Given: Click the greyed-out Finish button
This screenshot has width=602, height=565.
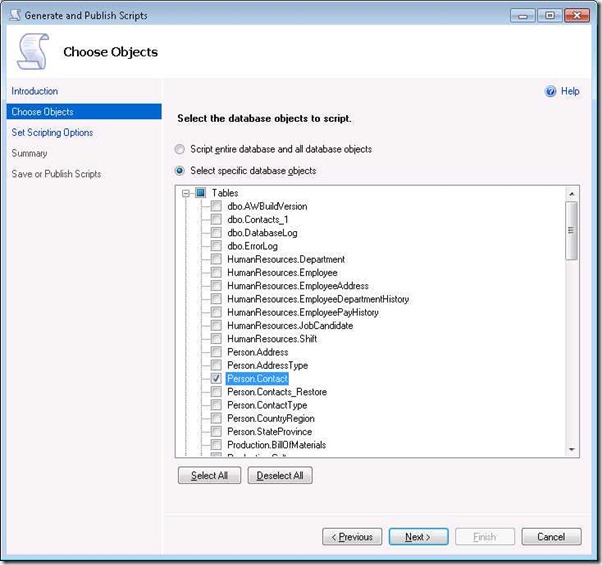Looking at the screenshot, I should pos(485,537).
